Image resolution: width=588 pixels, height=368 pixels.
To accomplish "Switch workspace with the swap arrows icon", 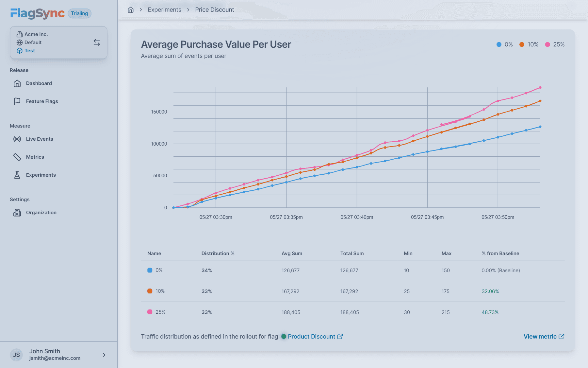I will click(x=97, y=43).
